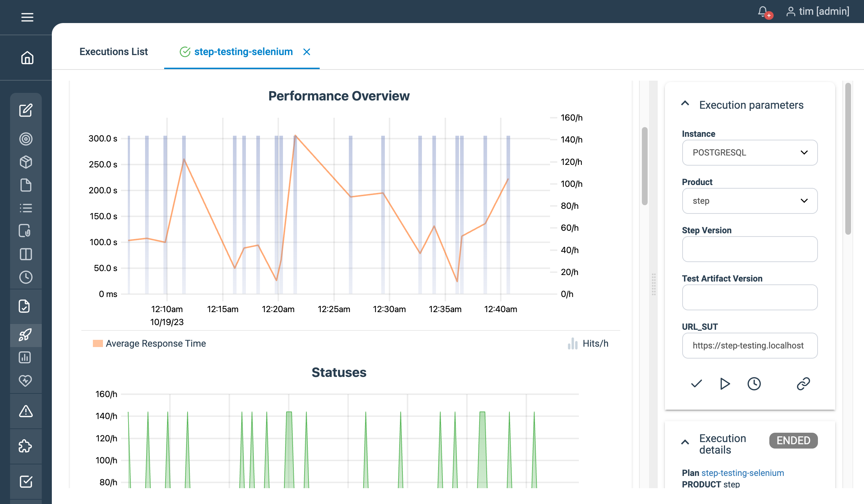Open the Instance POSTGRESQL dropdown
This screenshot has height=504, width=864.
click(750, 152)
